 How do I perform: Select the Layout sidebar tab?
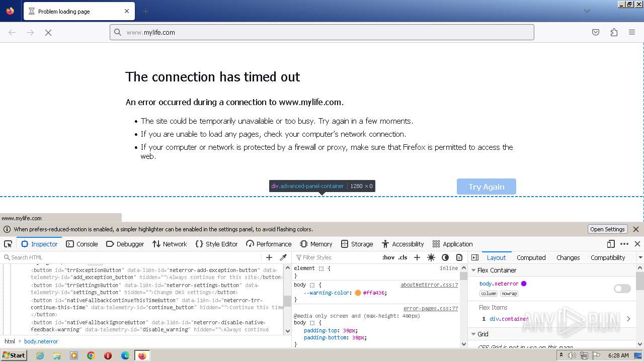496,257
